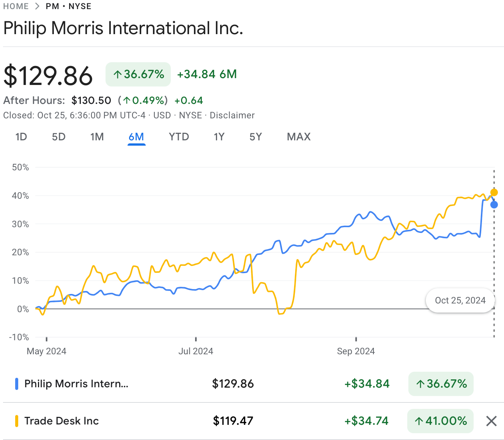Click the +$34.84 change in Philip Morris row
Image resolution: width=504 pixels, height=440 pixels.
pyautogui.click(x=367, y=384)
